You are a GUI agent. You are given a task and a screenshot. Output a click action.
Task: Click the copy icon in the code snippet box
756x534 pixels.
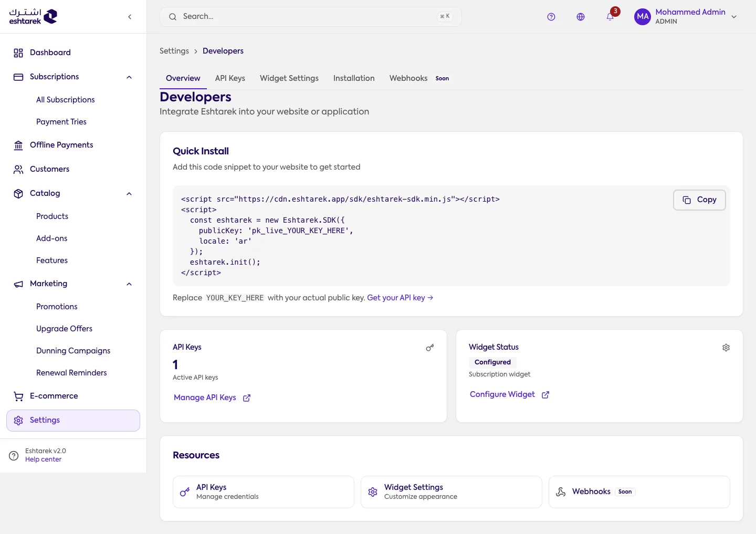[687, 200]
